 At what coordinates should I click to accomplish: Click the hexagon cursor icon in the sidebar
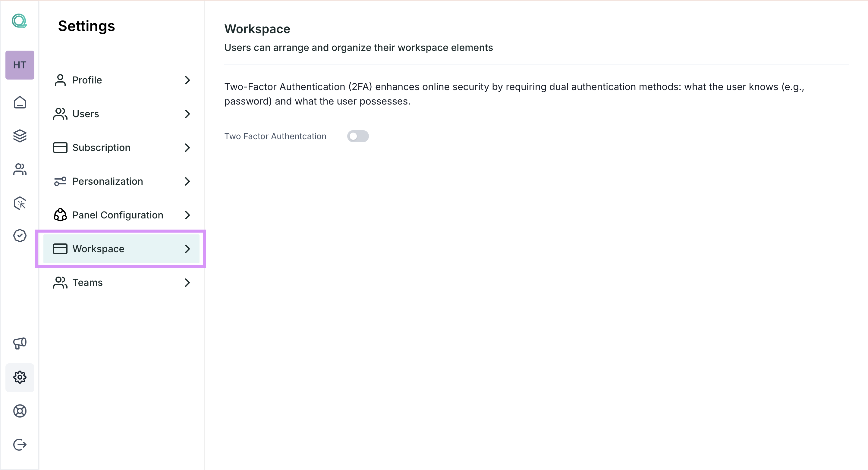(x=20, y=203)
